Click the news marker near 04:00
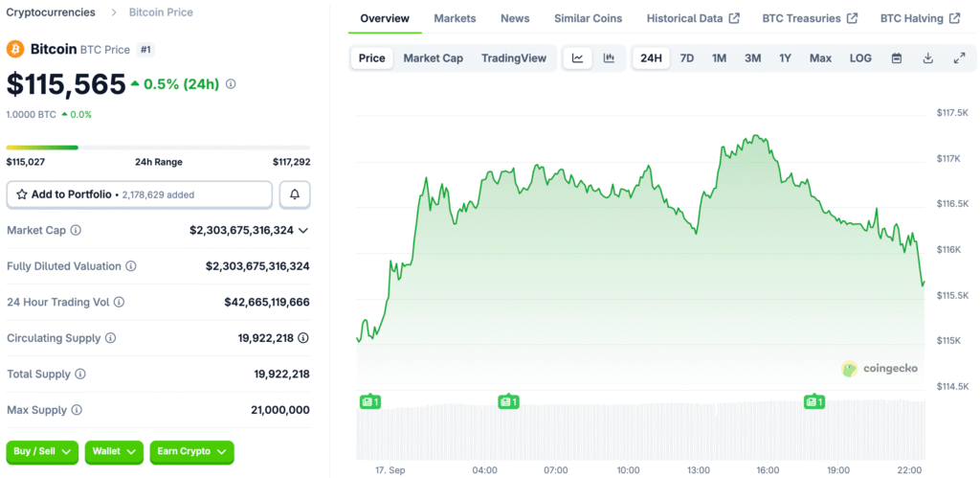The image size is (980, 478). [x=509, y=401]
